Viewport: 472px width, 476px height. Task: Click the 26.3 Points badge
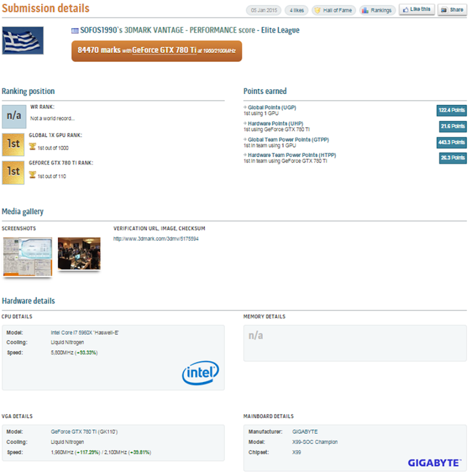452,158
